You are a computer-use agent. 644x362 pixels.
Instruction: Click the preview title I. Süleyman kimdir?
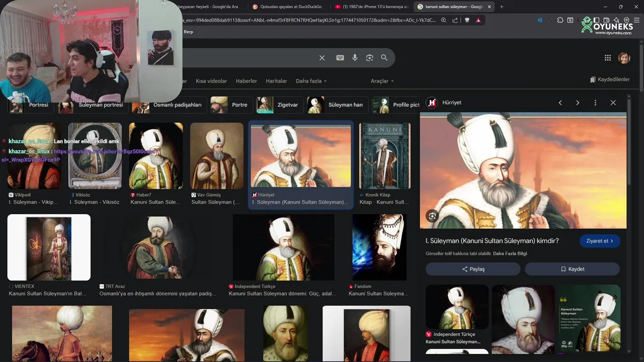click(492, 241)
